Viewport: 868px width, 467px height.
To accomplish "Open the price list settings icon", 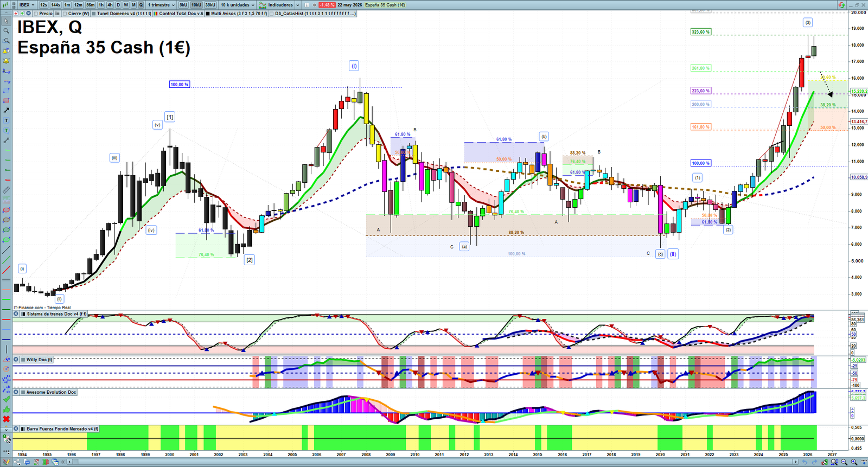I will [x=57, y=14].
